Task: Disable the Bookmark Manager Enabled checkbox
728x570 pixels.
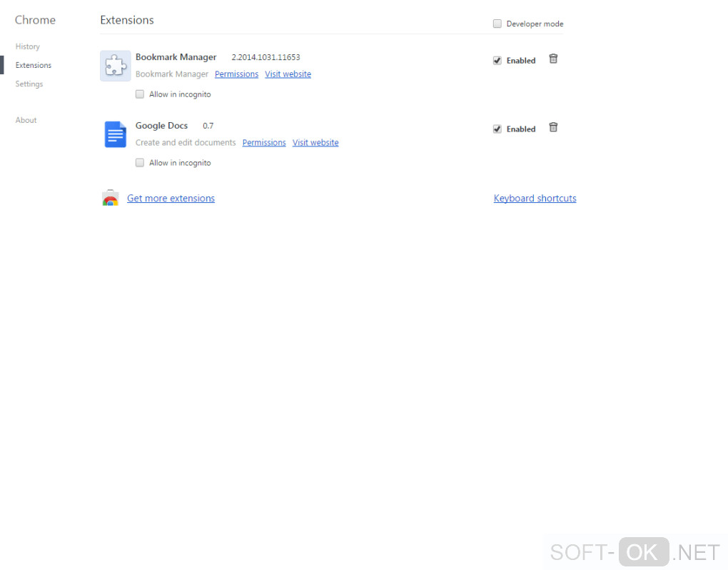Action: click(497, 61)
